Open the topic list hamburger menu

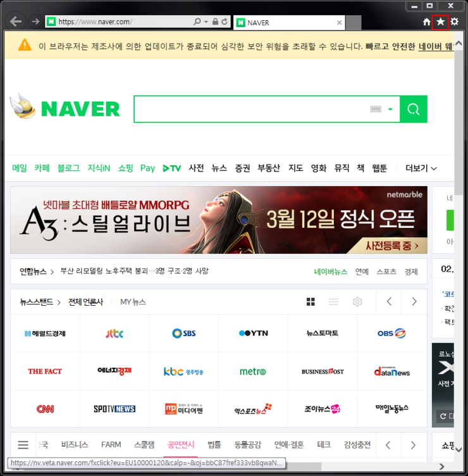click(23, 445)
